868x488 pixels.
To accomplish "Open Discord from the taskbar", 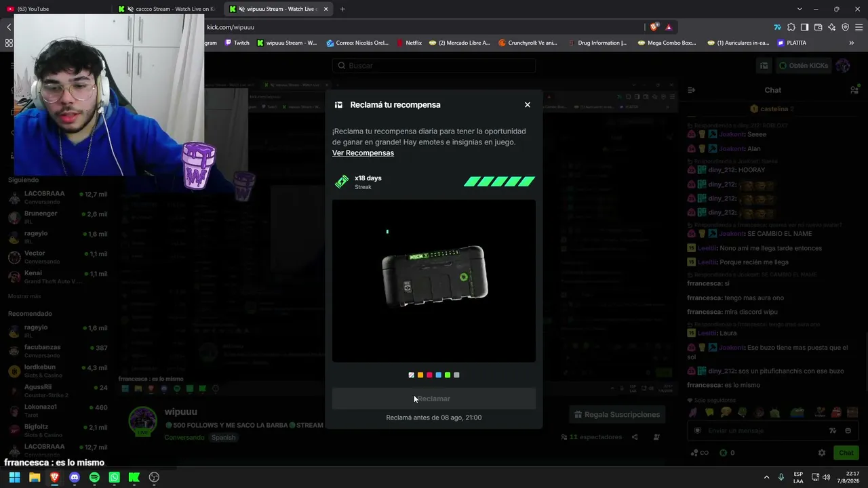I will pyautogui.click(x=75, y=477).
